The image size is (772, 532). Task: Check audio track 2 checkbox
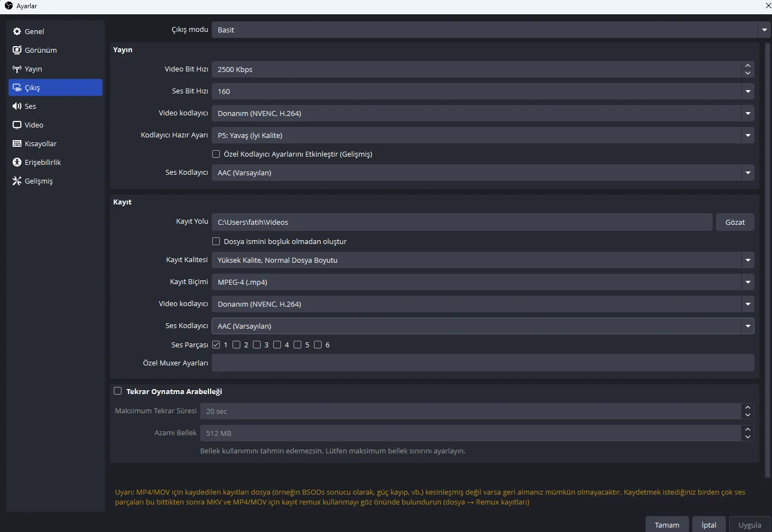236,345
